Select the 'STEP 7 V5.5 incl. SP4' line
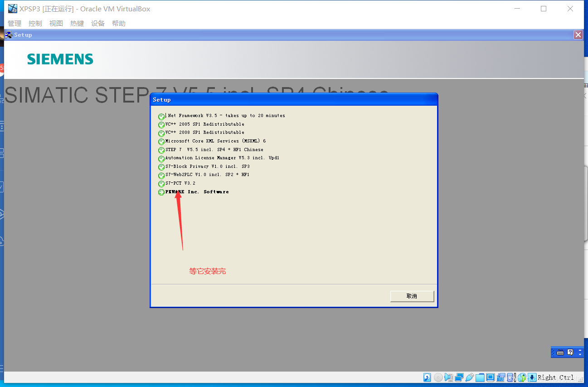This screenshot has height=387, width=588. pos(214,149)
